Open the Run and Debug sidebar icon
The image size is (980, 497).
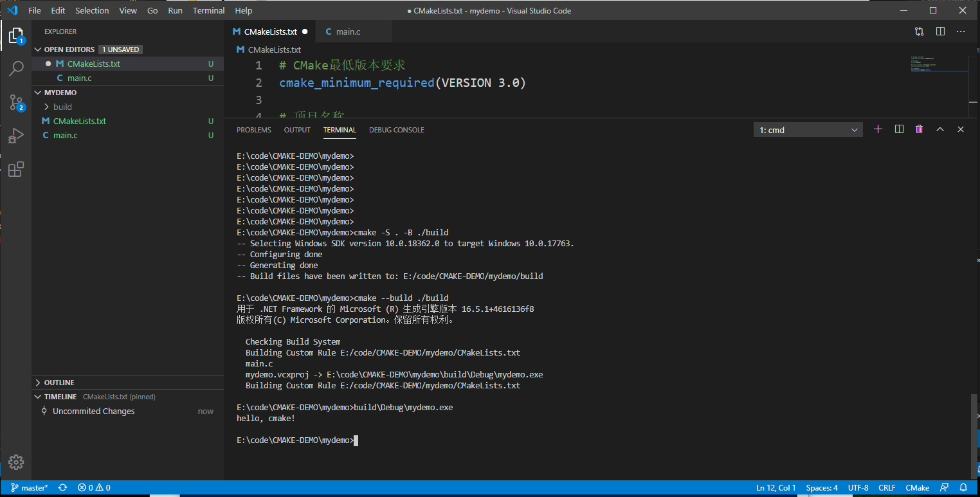tap(15, 136)
